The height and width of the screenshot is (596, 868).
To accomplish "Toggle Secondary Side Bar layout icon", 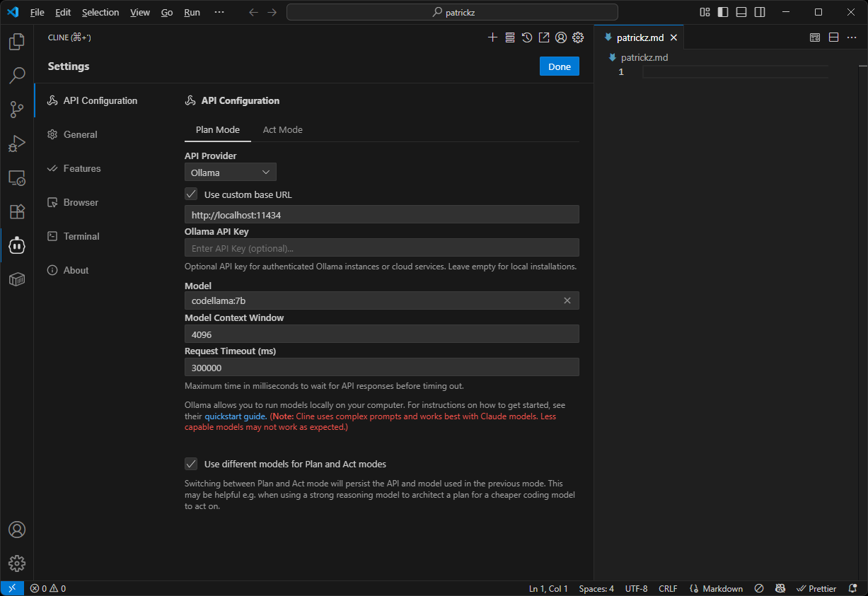I will pyautogui.click(x=760, y=12).
